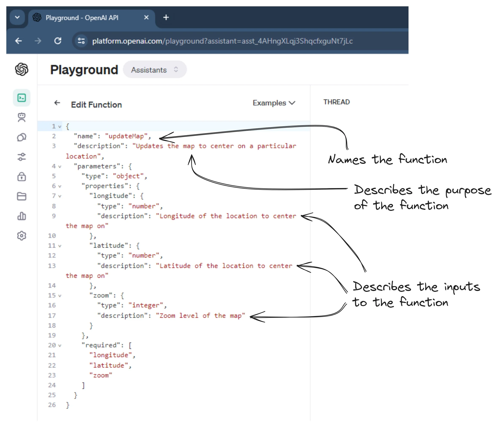This screenshot has height=427, width=504.
Task: Open the Assistants mode dropdown
Action: tap(155, 70)
